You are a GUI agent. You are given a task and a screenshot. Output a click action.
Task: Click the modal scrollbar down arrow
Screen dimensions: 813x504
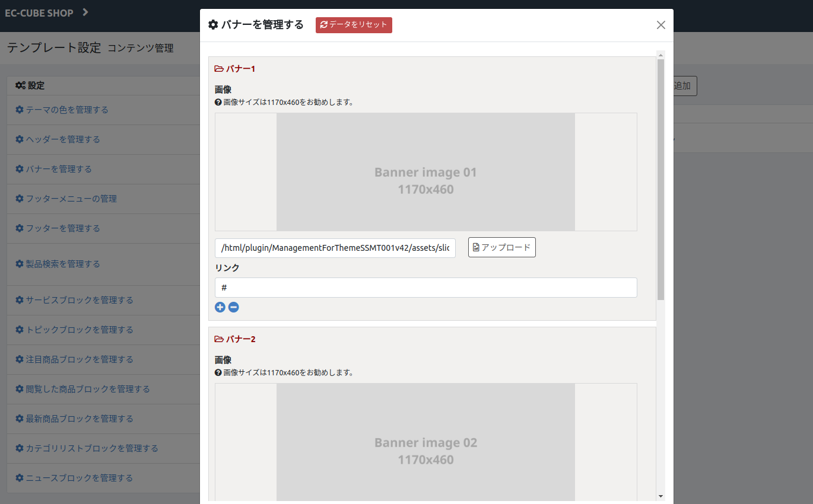click(660, 496)
